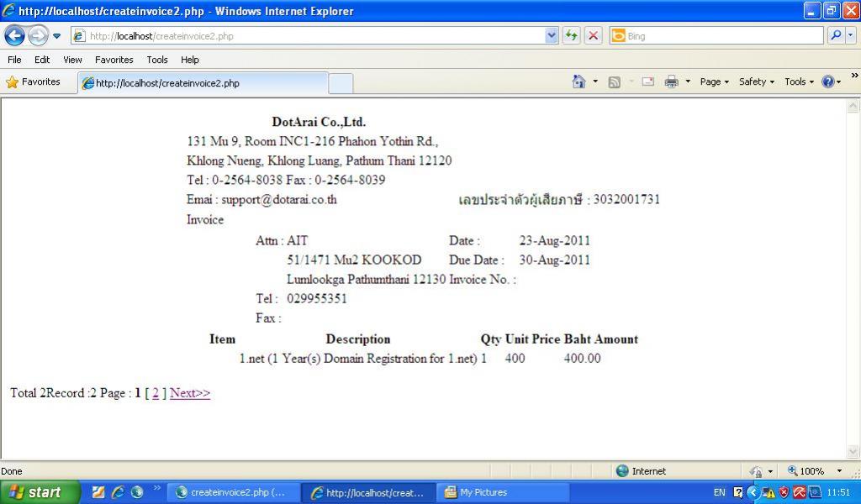Open the Tools command bar dropdown
The height and width of the screenshot is (504, 861).
tap(799, 81)
